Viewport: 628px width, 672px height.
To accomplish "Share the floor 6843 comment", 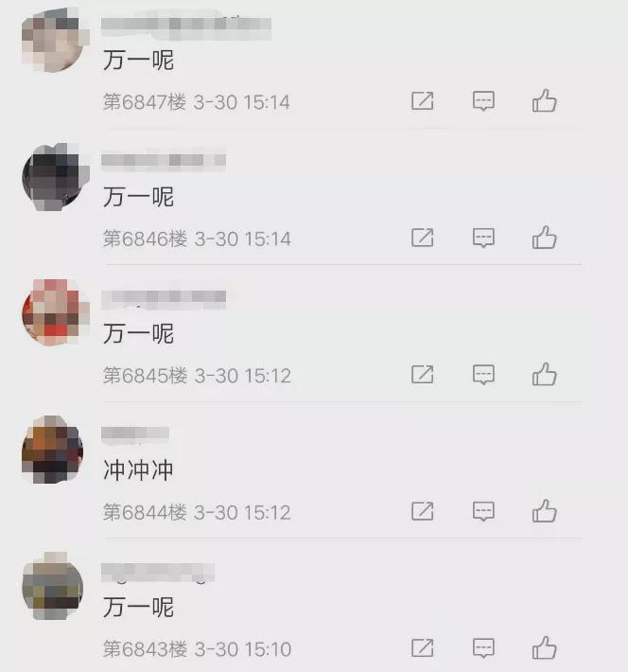I will click(423, 648).
